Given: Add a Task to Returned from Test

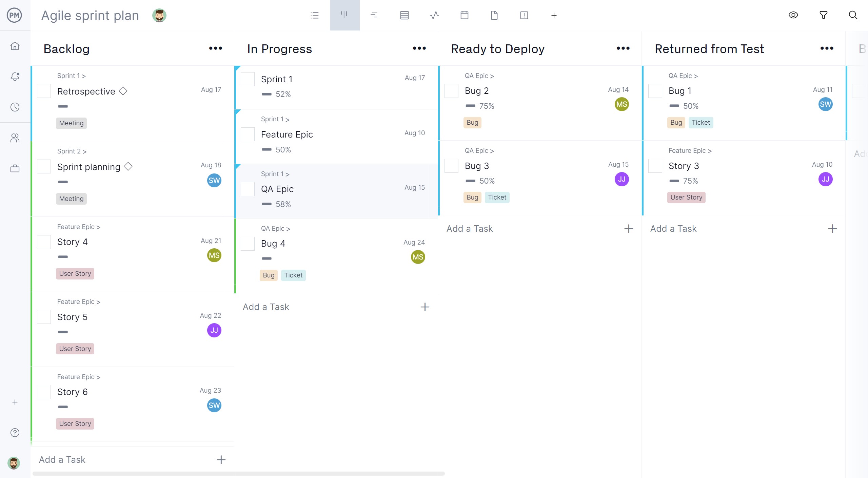Looking at the screenshot, I should pos(673,228).
